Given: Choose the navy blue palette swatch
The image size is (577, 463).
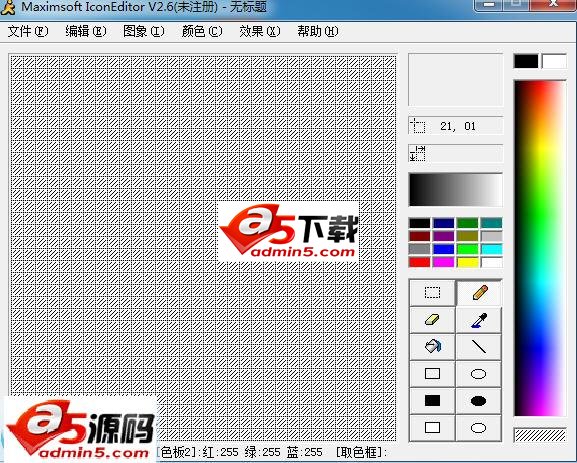Looking at the screenshot, I should coord(443,223).
